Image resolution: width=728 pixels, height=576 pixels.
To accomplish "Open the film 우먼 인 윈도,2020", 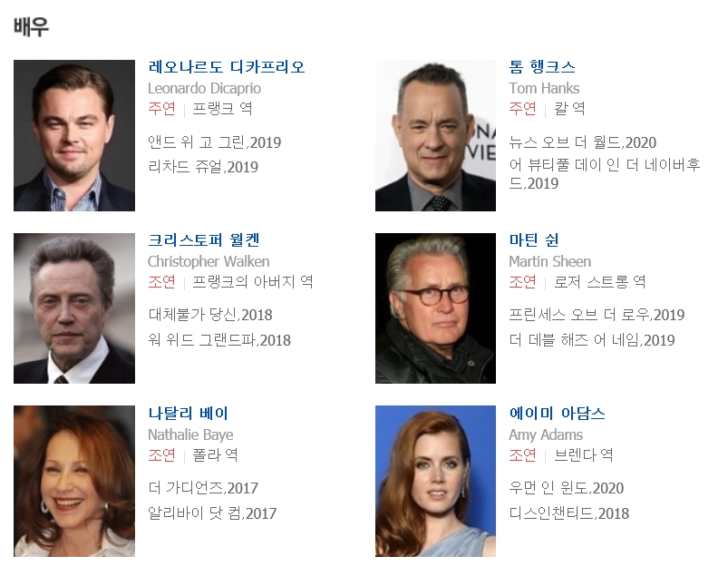I will click(x=567, y=488).
